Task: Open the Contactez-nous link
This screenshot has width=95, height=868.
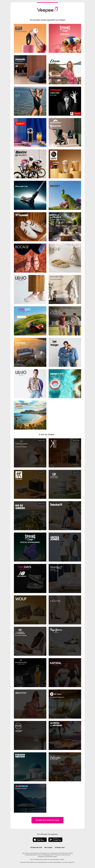Action: tap(60, 847)
